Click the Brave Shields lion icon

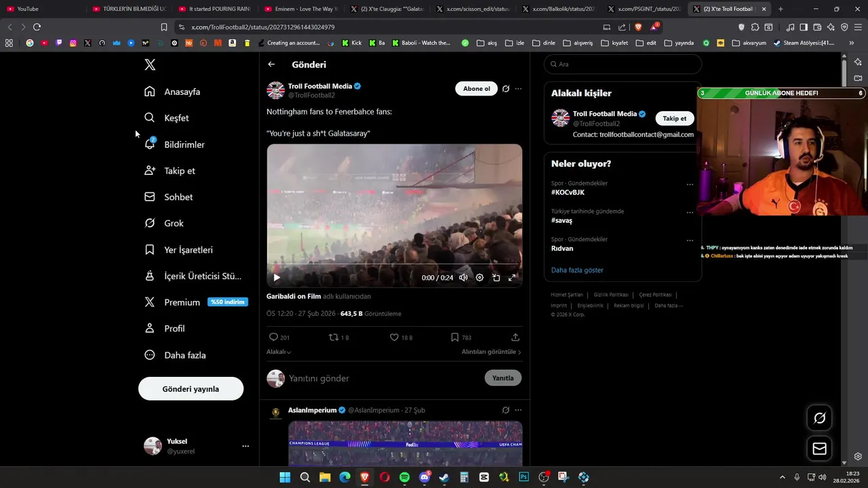[x=638, y=27]
